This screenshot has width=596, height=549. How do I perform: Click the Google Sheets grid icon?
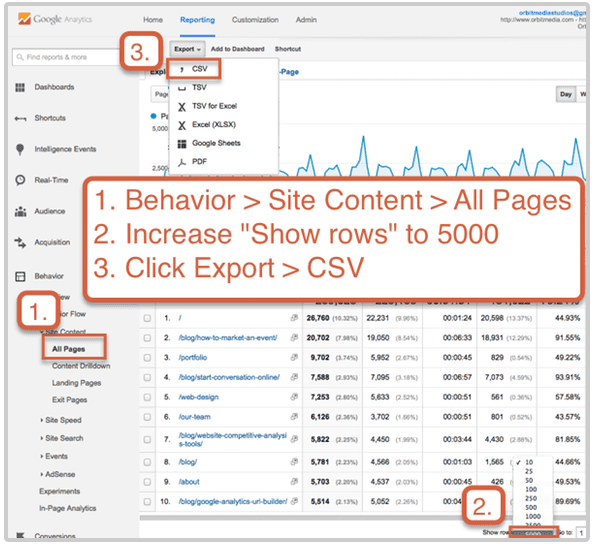[x=182, y=144]
